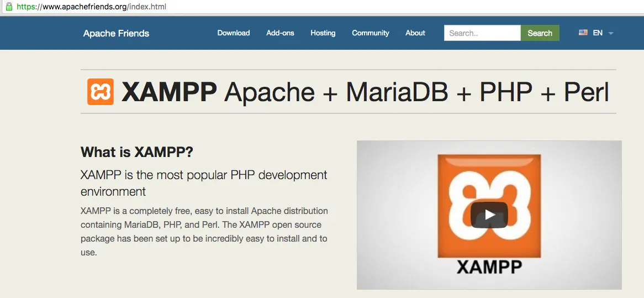The image size is (644, 298).
Task: Play the XAMPP intro video
Action: 489,215
